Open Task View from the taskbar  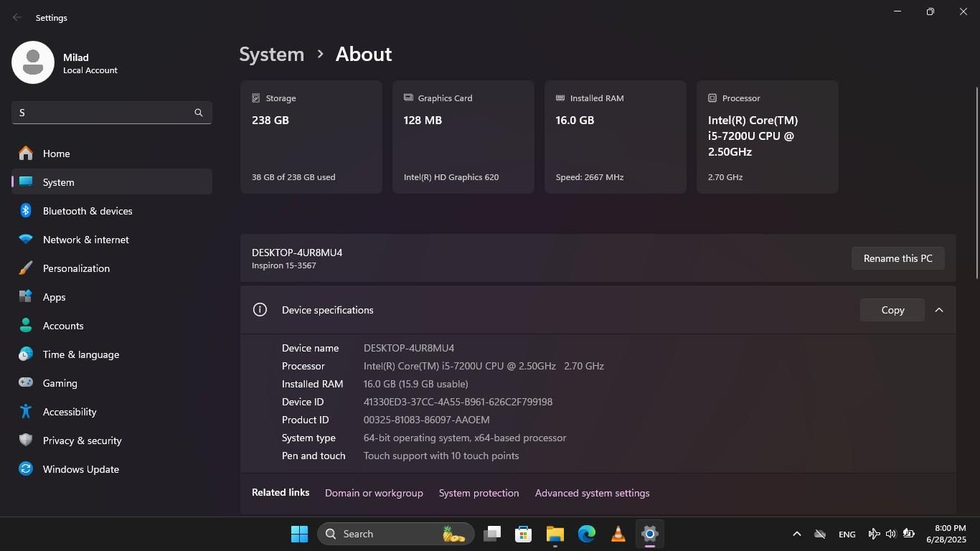[x=492, y=534]
